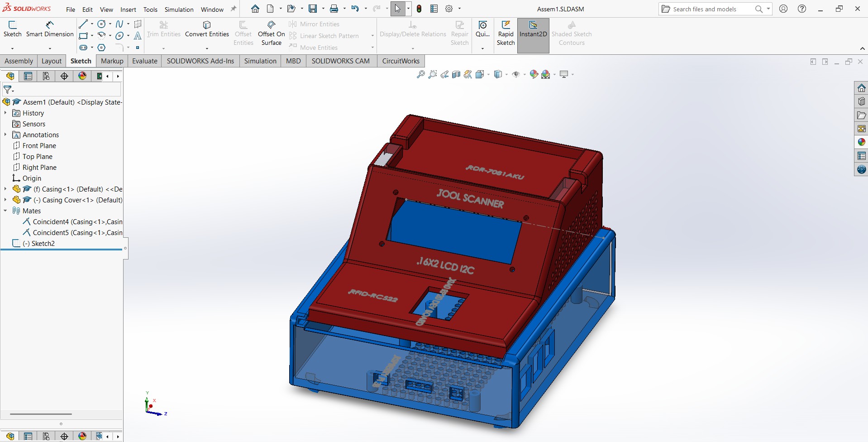Click the Rebuild traffic light icon
This screenshot has height=442, width=868.
419,9
